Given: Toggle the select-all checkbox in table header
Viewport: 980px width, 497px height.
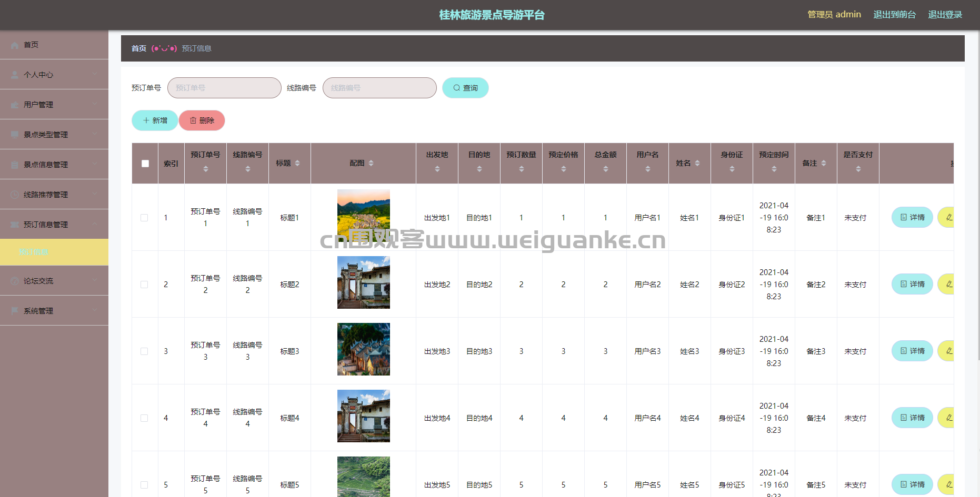Looking at the screenshot, I should (x=145, y=164).
